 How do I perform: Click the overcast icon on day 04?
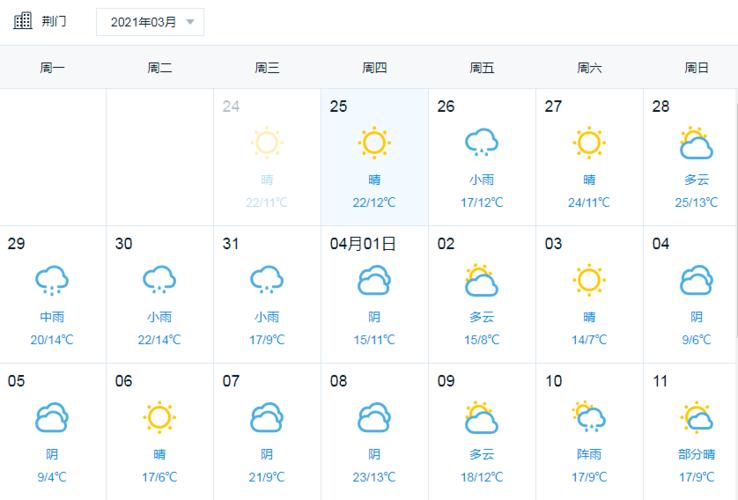coord(697,280)
